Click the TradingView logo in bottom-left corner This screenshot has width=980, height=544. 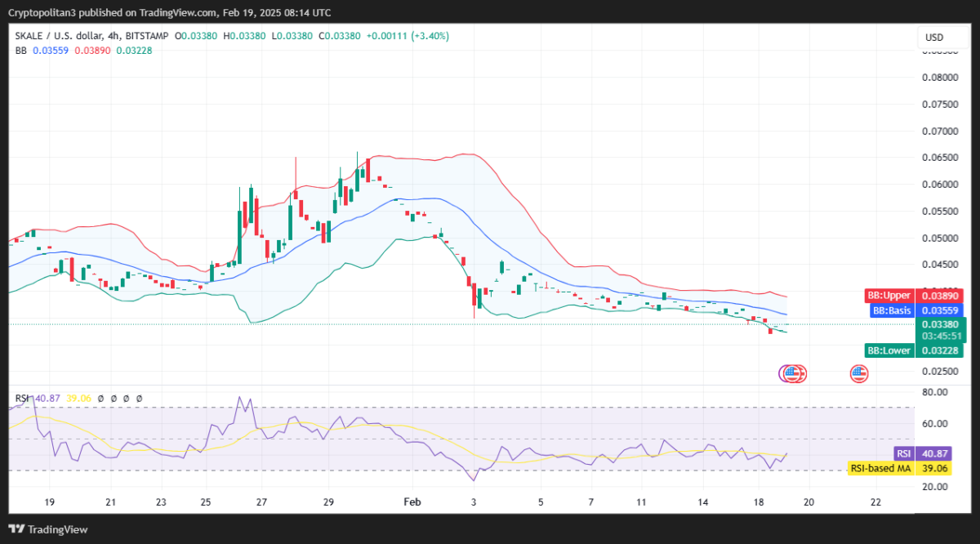(47, 528)
